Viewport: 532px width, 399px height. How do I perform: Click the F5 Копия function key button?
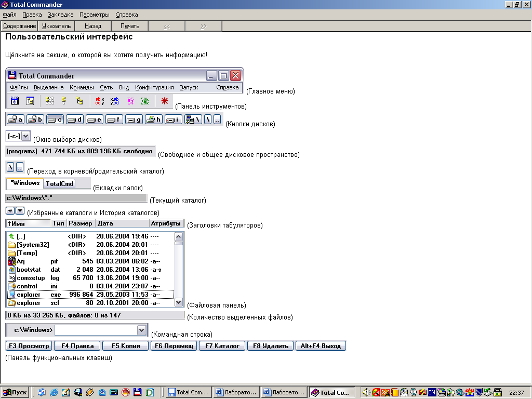click(126, 345)
